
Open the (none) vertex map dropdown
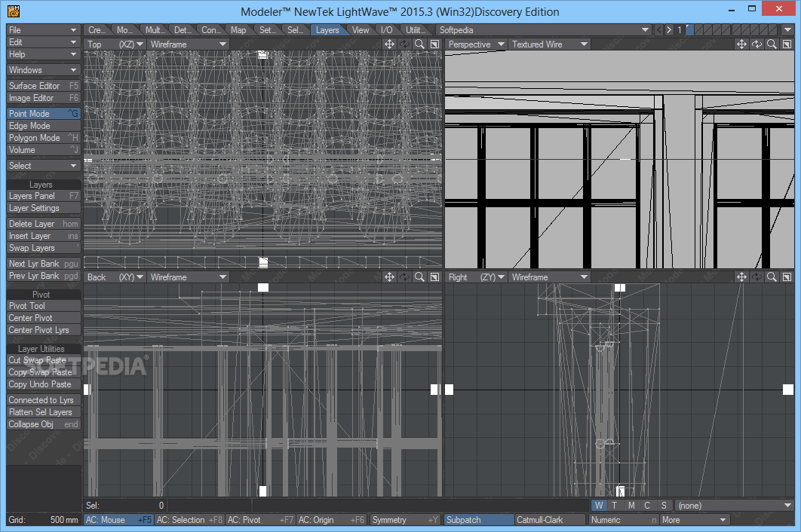pos(735,506)
